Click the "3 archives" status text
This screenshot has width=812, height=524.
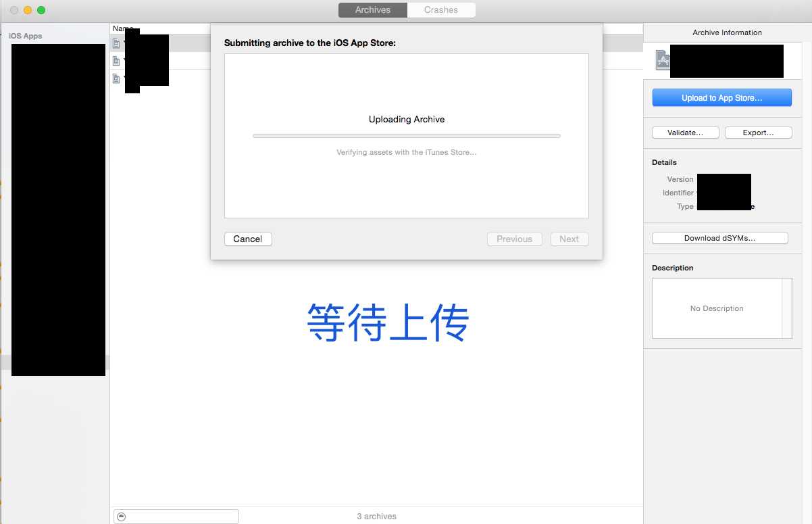point(377,517)
